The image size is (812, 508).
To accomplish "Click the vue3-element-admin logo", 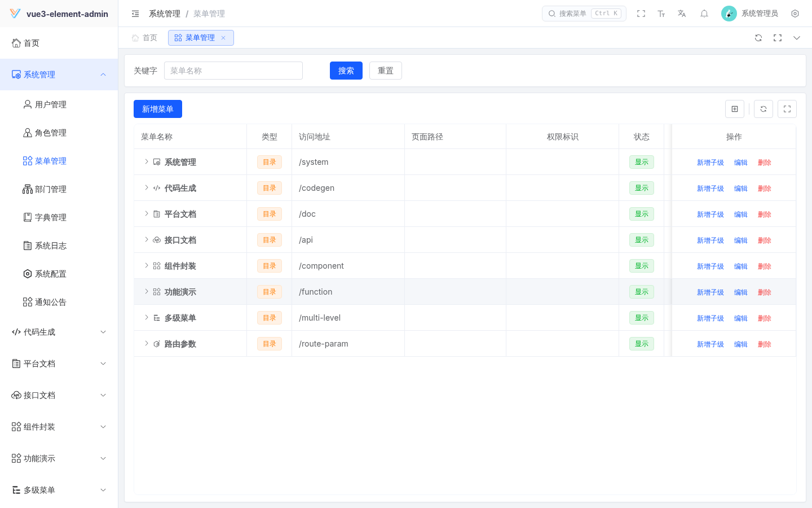I will (15, 14).
